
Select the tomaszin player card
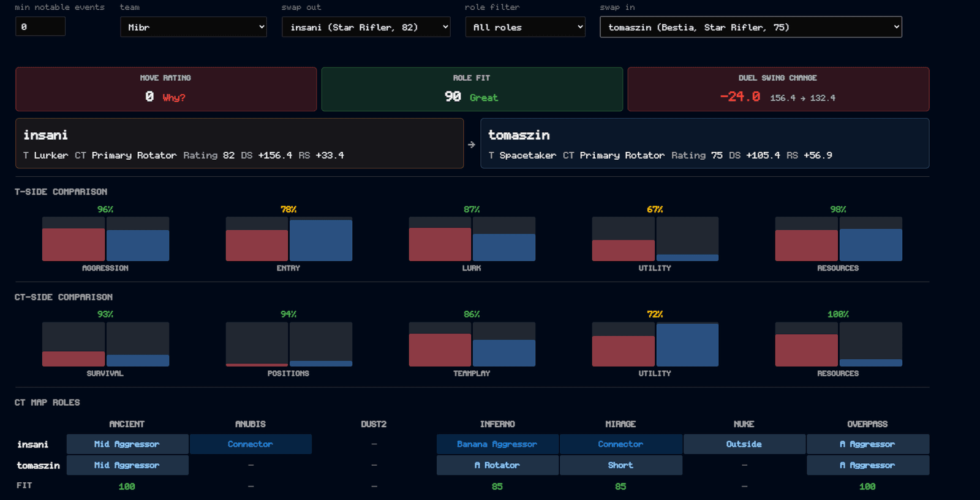[705, 143]
